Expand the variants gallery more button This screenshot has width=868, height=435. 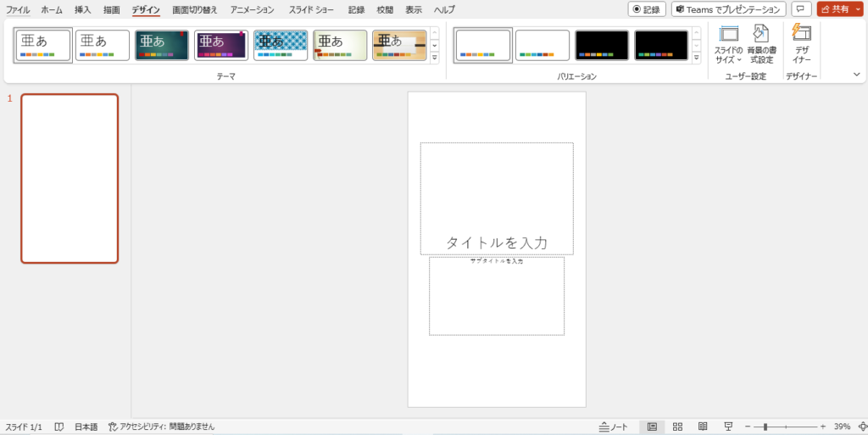pyautogui.click(x=697, y=57)
